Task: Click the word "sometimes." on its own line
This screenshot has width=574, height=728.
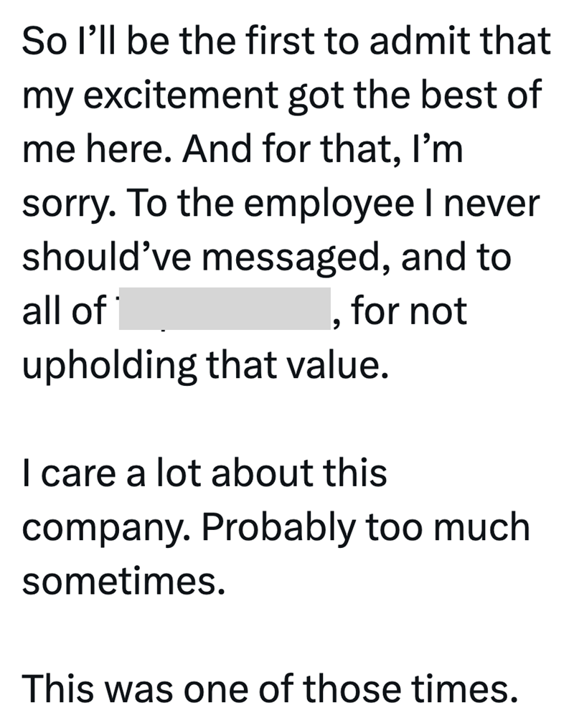Action: pos(118,582)
